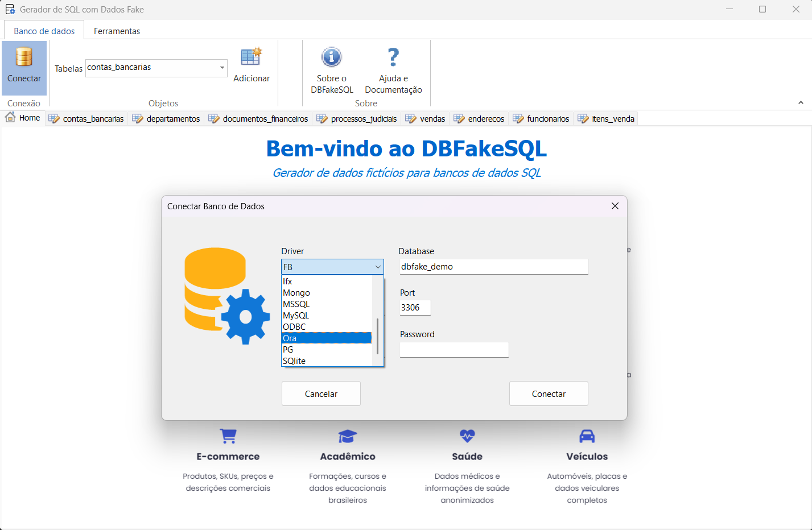
Task: Select Ifx in the Driver list
Action: coord(327,281)
